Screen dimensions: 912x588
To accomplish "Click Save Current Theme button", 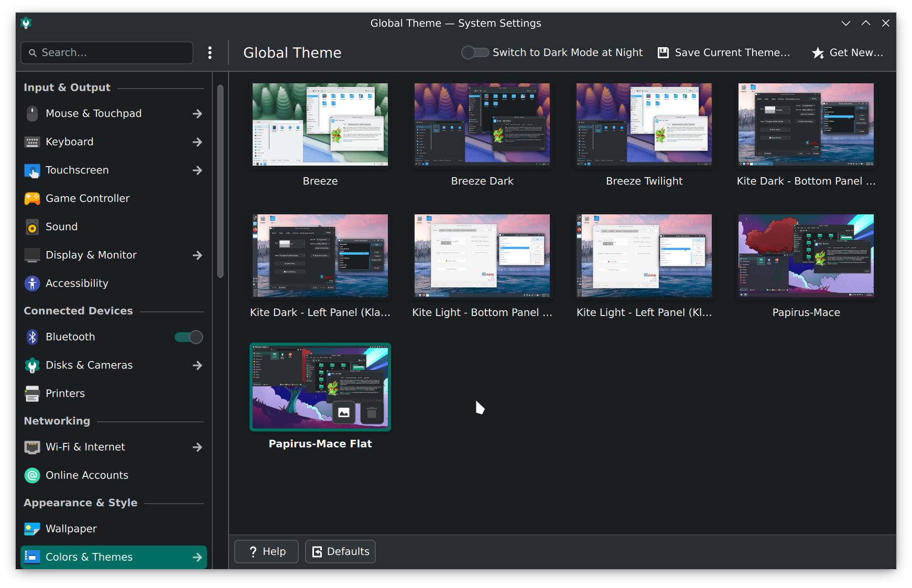I will click(724, 52).
